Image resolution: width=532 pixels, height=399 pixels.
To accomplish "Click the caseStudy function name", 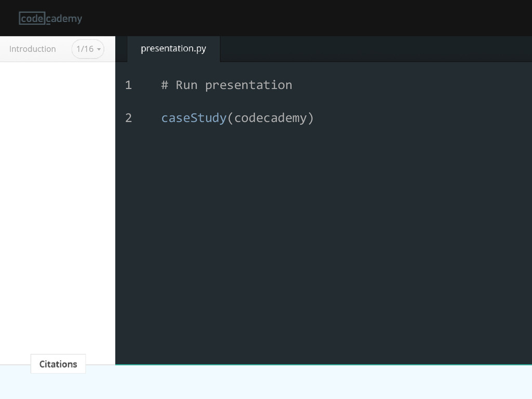I will coord(194,118).
